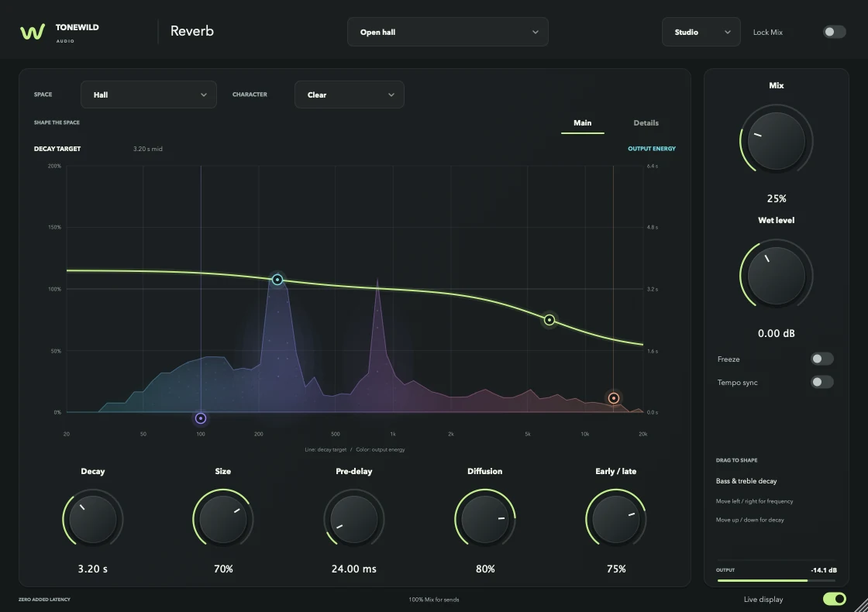Click the 25% mix value
This screenshot has height=612, width=868.
[776, 198]
